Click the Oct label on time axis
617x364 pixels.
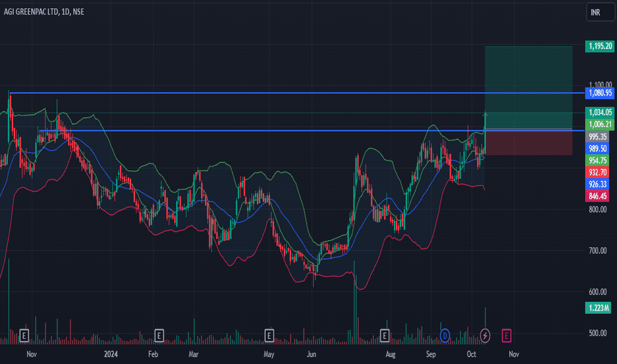(x=471, y=354)
